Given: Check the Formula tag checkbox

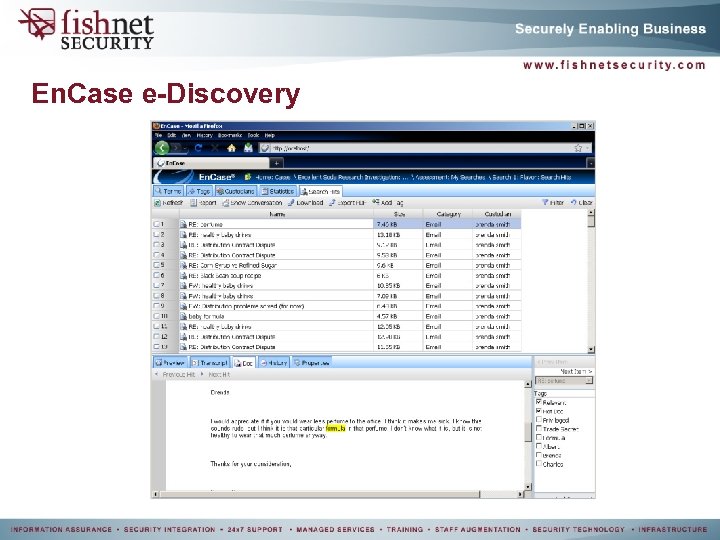Looking at the screenshot, I should pyautogui.click(x=539, y=437).
